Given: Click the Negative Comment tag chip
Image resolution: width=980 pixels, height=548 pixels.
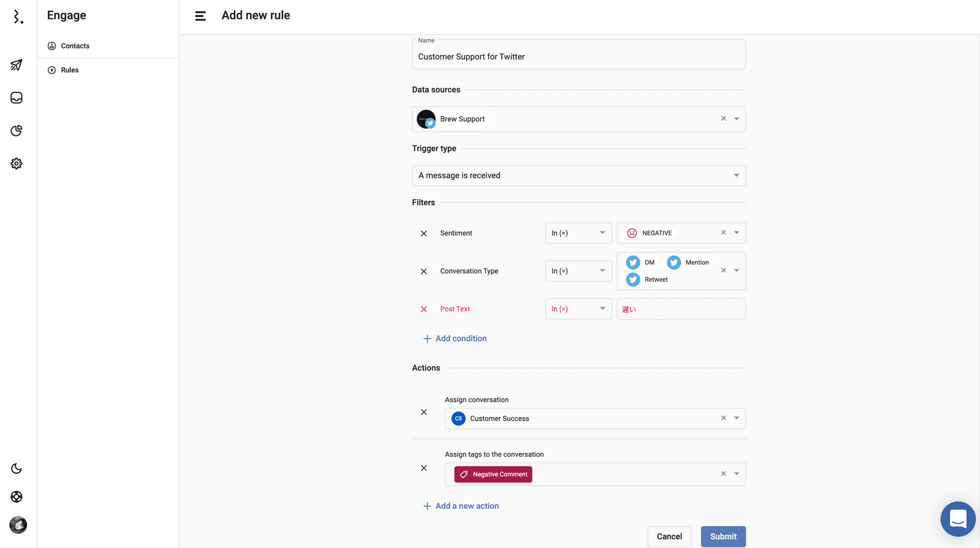Looking at the screenshot, I should 494,475.
